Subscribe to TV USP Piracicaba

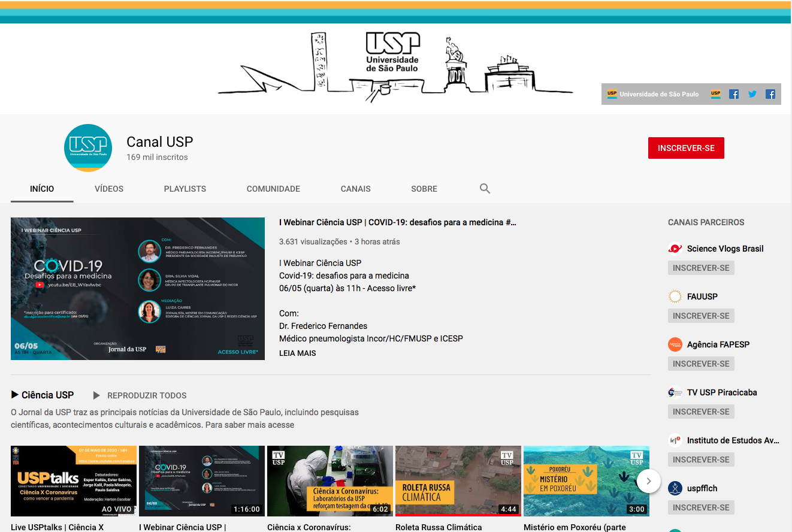point(701,412)
